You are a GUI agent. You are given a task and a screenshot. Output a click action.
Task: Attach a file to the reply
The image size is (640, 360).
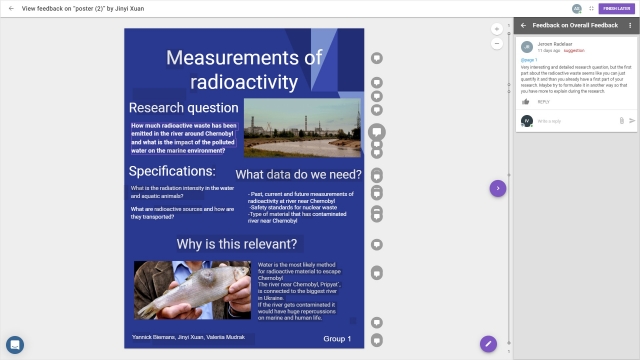(621, 121)
